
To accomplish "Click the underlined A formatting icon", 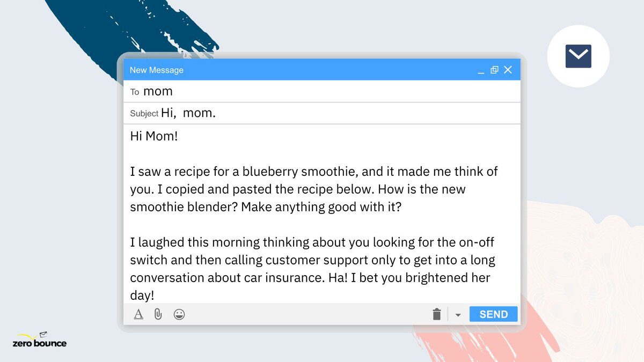I will tap(138, 314).
